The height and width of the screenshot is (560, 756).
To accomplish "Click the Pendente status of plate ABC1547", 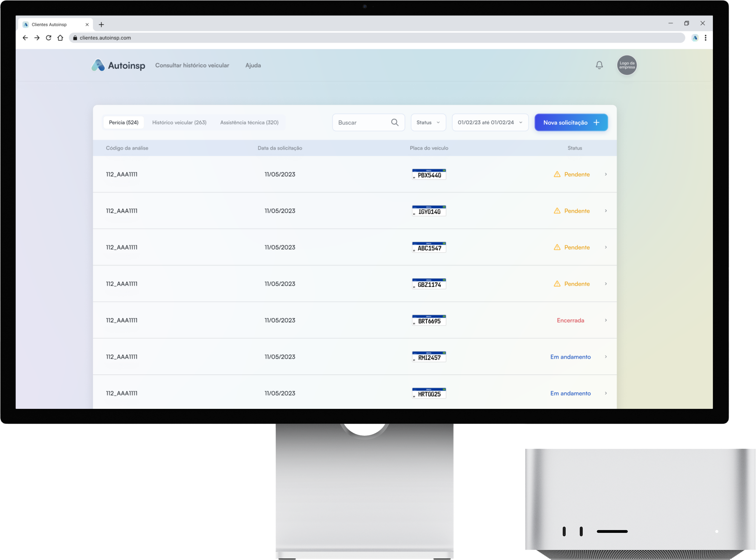I will (x=577, y=247).
